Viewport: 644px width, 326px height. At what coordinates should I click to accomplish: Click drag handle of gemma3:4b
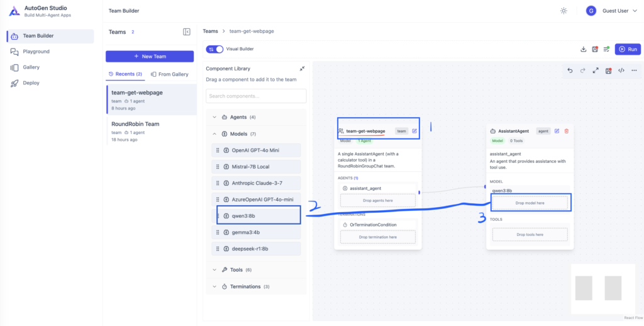(218, 232)
